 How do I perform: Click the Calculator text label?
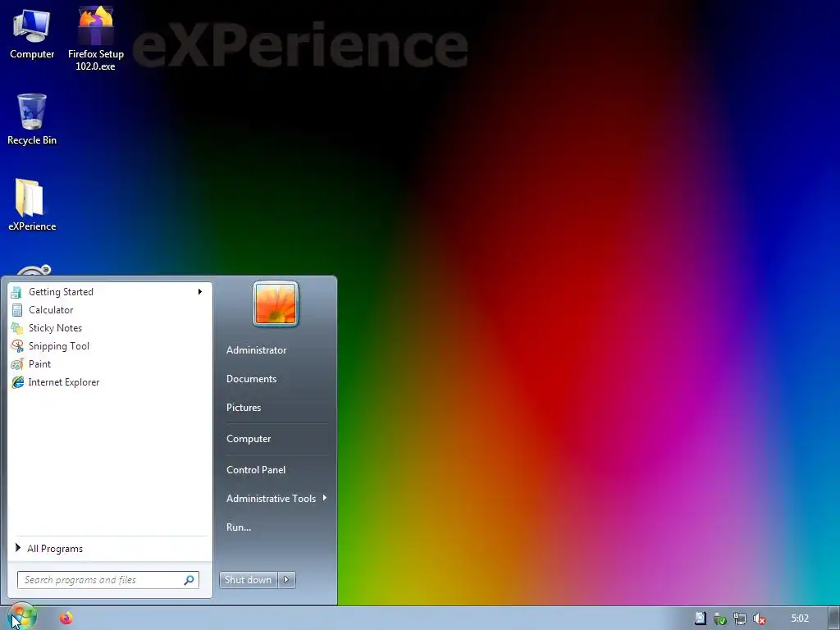pyautogui.click(x=51, y=310)
